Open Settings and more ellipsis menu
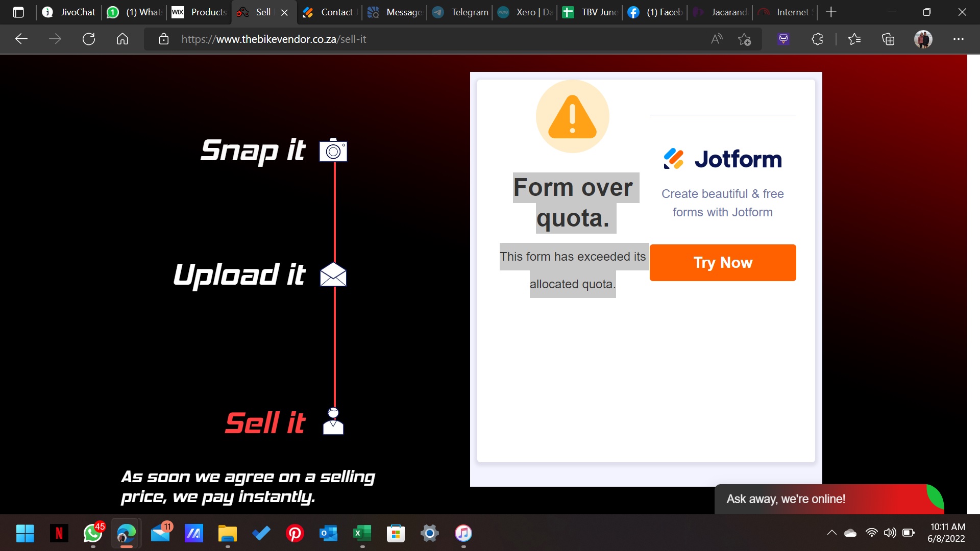Screen dimensions: 980x551 [958, 39]
